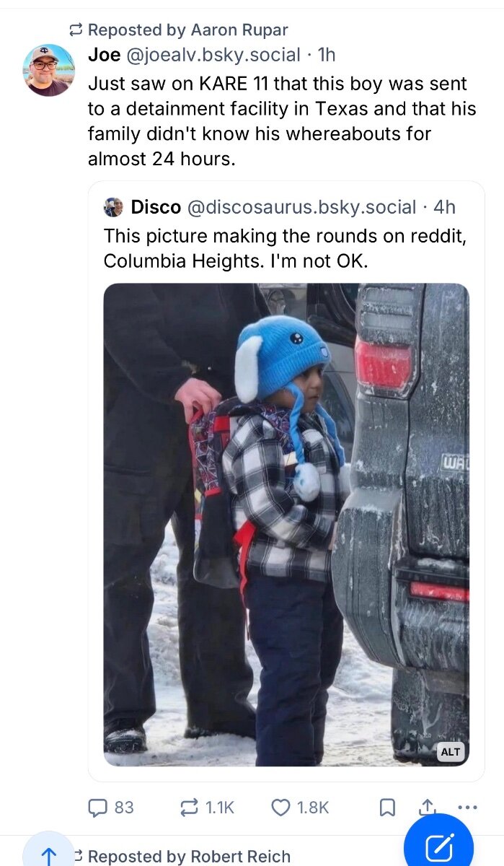
Task: View the ALT text badge on photo
Action: point(450,752)
